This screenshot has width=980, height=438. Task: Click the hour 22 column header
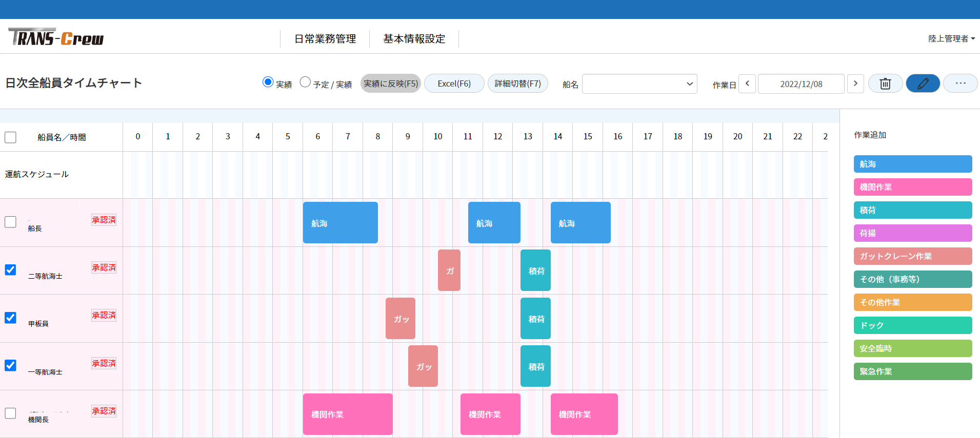[x=797, y=136]
